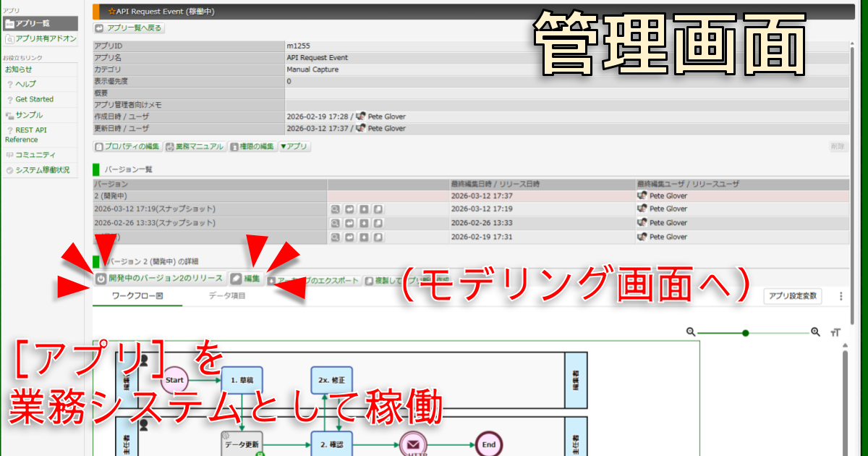Open magnifier icon in the 2026-02-19 17:31 version row

pos(336,237)
